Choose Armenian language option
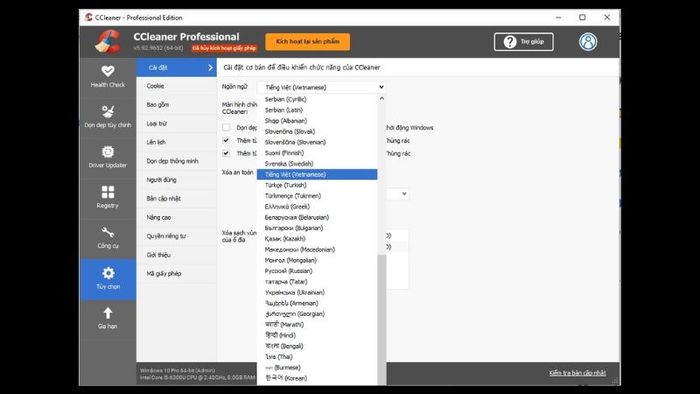 pos(317,303)
